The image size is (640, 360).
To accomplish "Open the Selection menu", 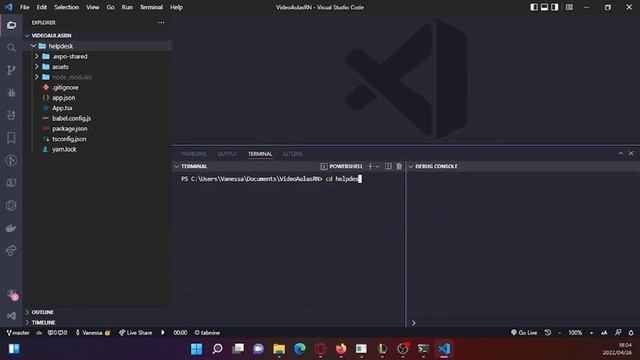I will click(x=67, y=7).
